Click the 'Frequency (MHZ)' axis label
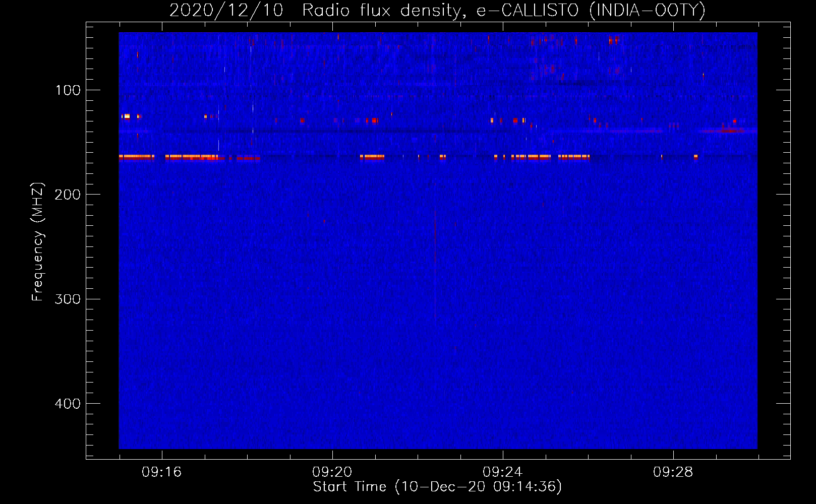Image resolution: width=816 pixels, height=504 pixels. tap(38, 242)
